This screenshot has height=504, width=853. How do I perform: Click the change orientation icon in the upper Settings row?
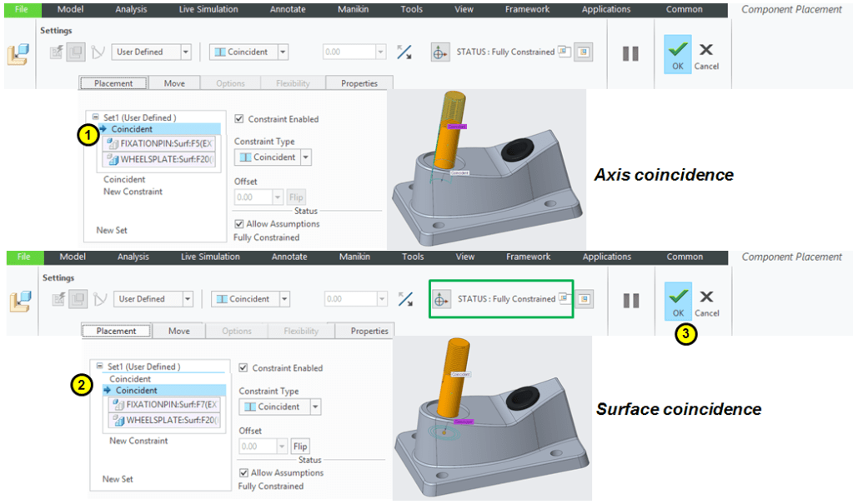pyautogui.click(x=404, y=52)
